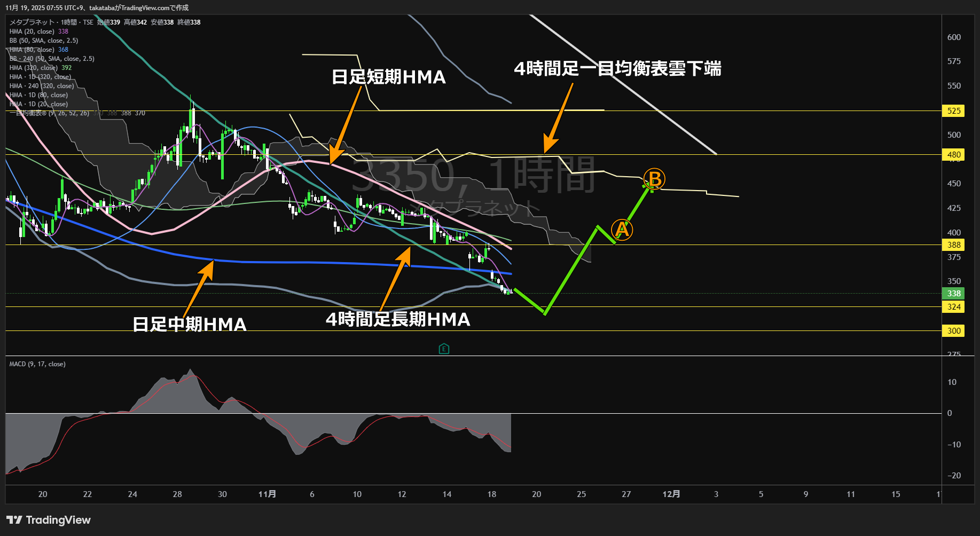Select the BB · 240 (50, SMA, close, 2.5) legend row
The width and height of the screenshot is (980, 536).
[x=52, y=59]
